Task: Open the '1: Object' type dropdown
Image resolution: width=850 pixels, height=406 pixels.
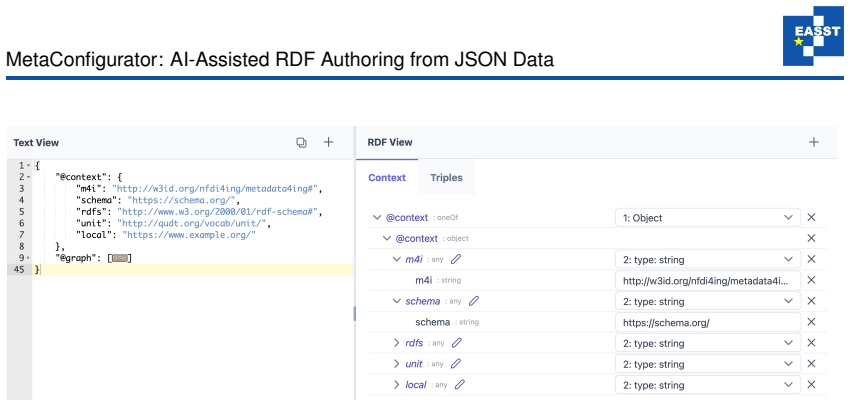Action: (708, 217)
